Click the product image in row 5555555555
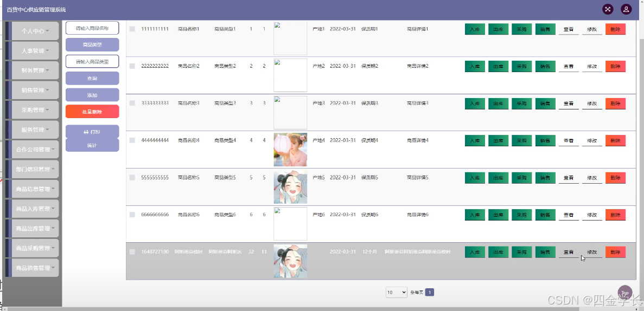Screen dimensions: 644x311 pyautogui.click(x=290, y=187)
